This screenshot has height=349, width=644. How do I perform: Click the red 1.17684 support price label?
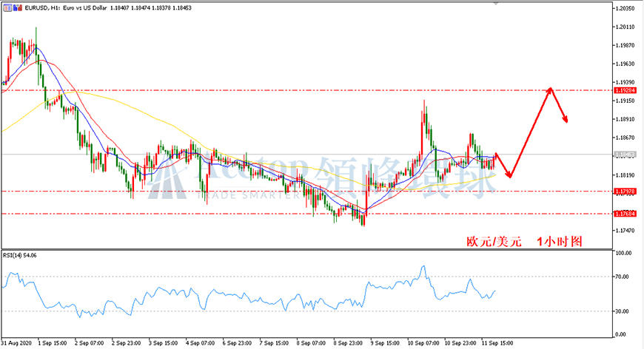tap(625, 214)
